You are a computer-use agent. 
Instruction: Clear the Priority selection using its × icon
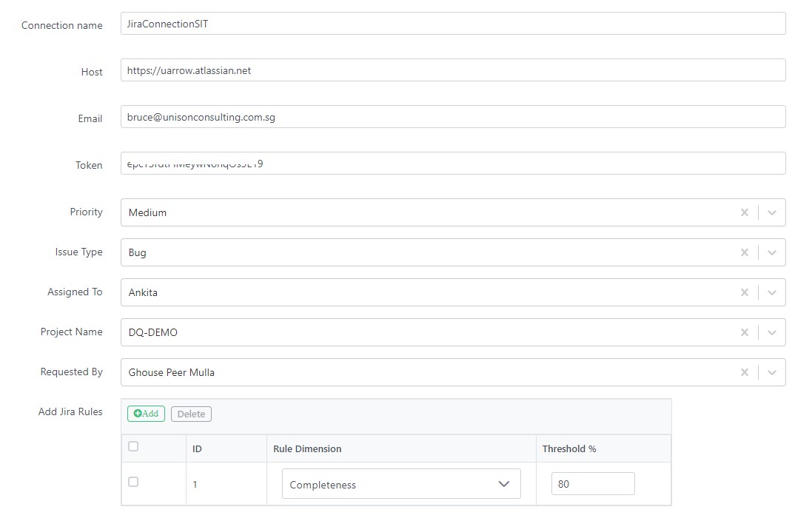[745, 212]
